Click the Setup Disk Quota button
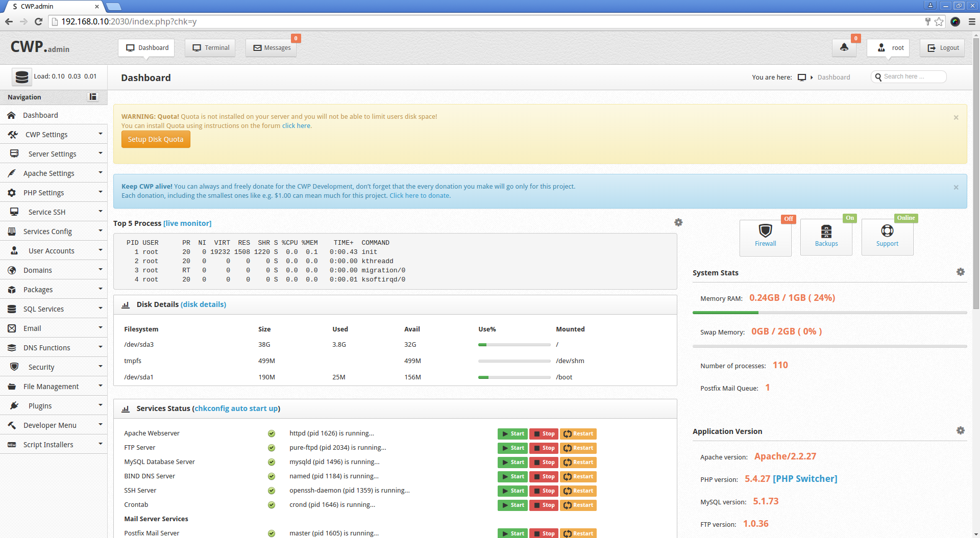The height and width of the screenshot is (538, 980). (x=156, y=139)
